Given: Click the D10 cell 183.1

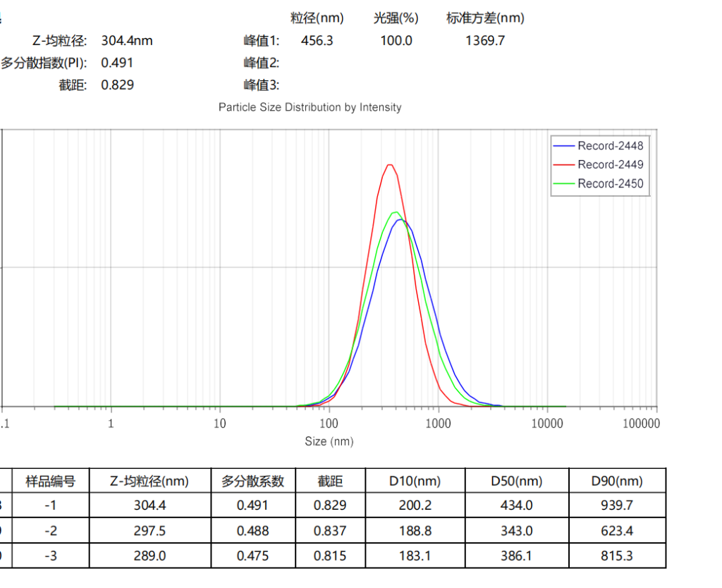Looking at the screenshot, I should click(415, 556).
